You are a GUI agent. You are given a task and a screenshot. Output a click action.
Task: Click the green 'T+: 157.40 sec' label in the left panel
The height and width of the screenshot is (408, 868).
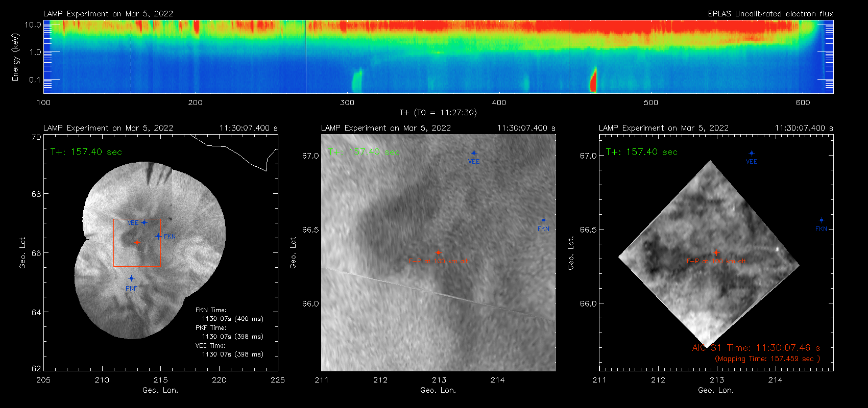[x=86, y=152]
